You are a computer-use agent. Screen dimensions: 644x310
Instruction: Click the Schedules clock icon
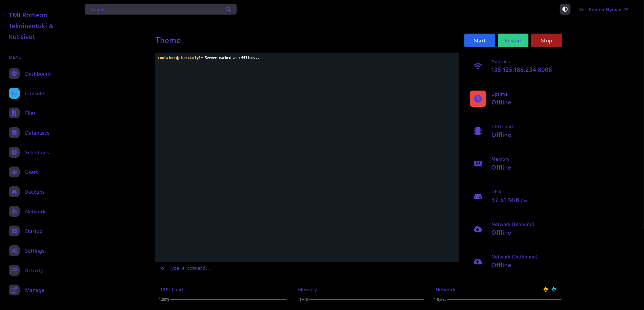(x=14, y=152)
